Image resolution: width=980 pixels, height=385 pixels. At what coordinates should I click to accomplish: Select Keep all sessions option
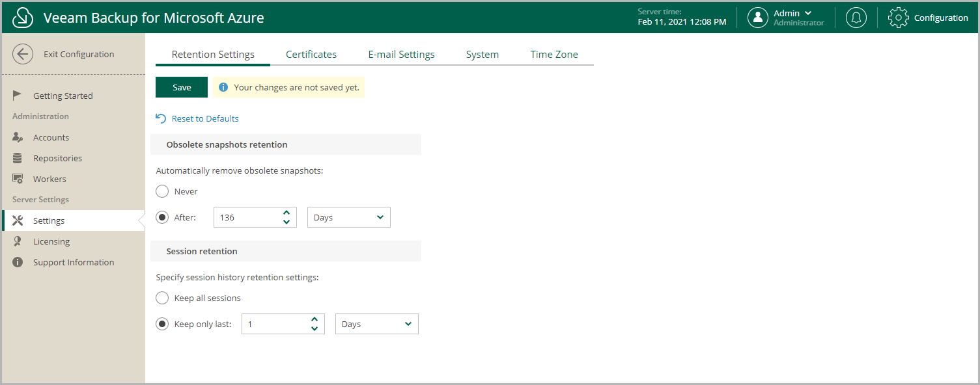pyautogui.click(x=162, y=298)
